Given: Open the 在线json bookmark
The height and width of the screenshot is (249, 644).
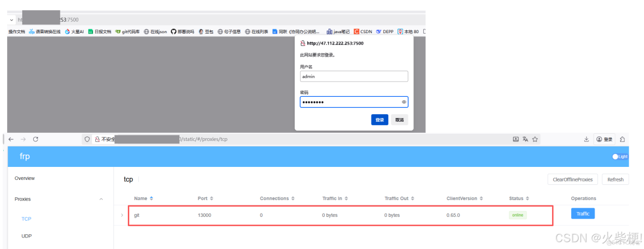Looking at the screenshot, I should [155, 31].
